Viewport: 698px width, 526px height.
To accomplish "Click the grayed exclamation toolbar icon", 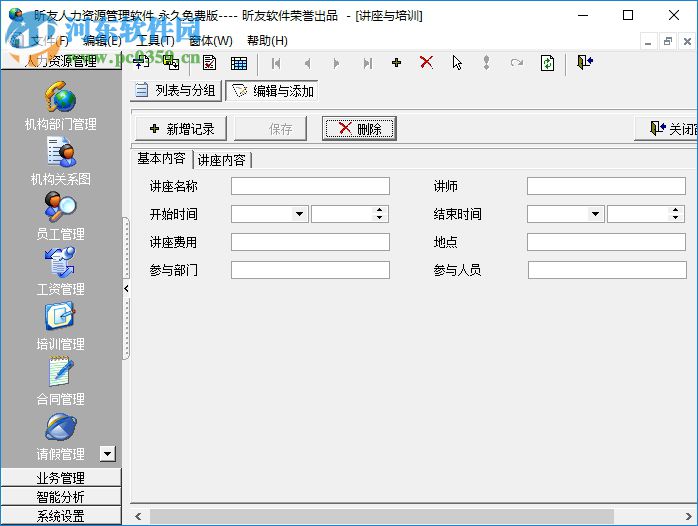I will point(487,63).
